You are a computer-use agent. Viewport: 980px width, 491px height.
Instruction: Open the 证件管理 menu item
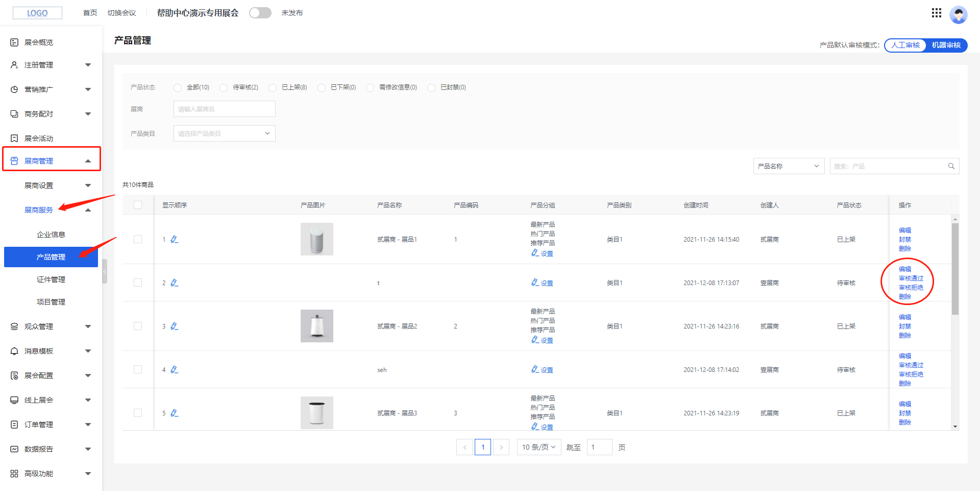(51, 279)
